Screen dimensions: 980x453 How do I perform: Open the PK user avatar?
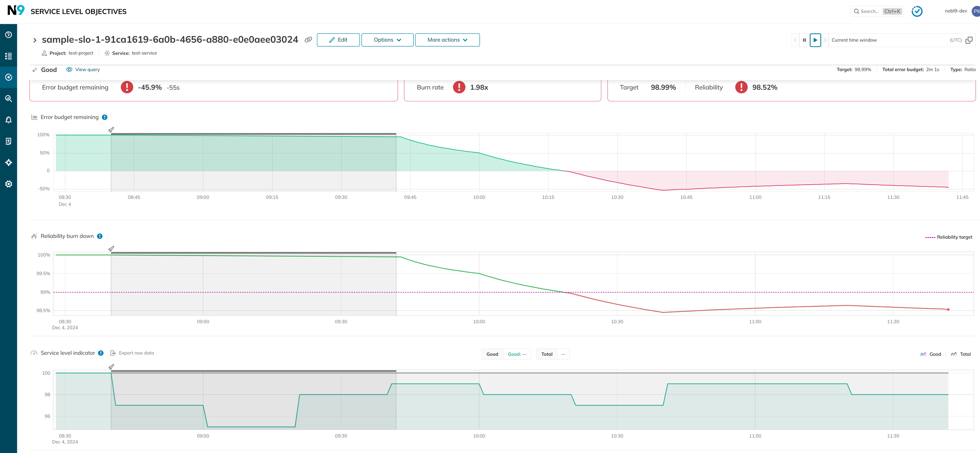click(x=976, y=11)
